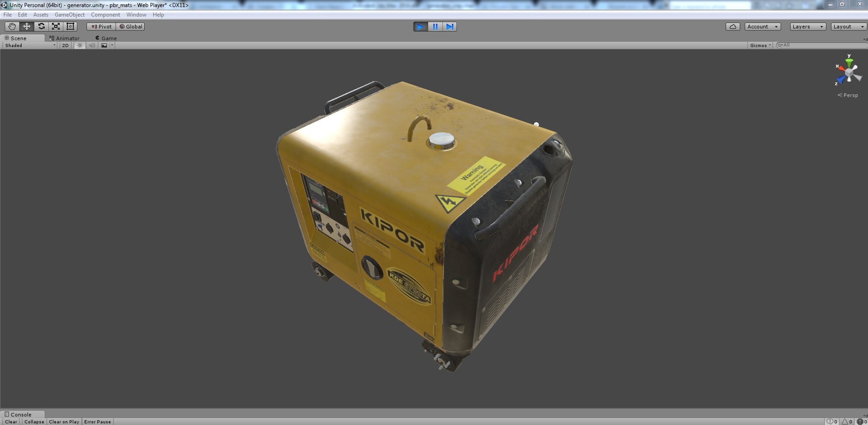Click the Pause button
Screen dimensions: 868x425
click(x=435, y=27)
